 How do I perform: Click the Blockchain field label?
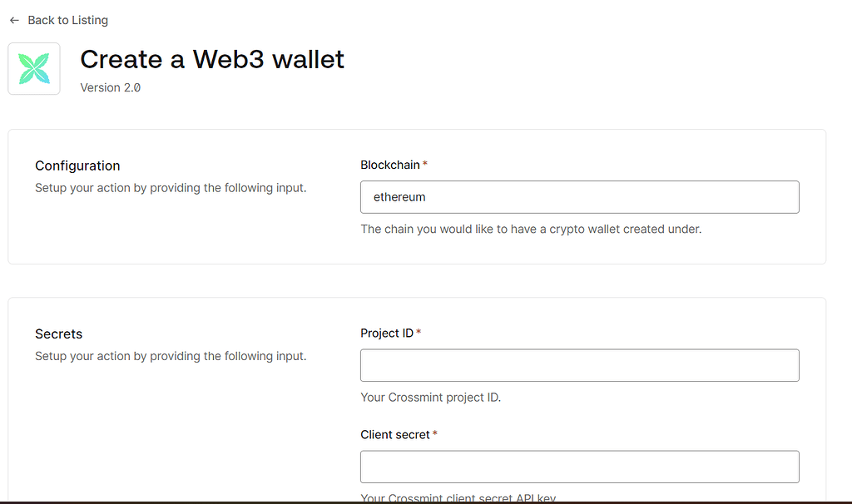point(389,165)
